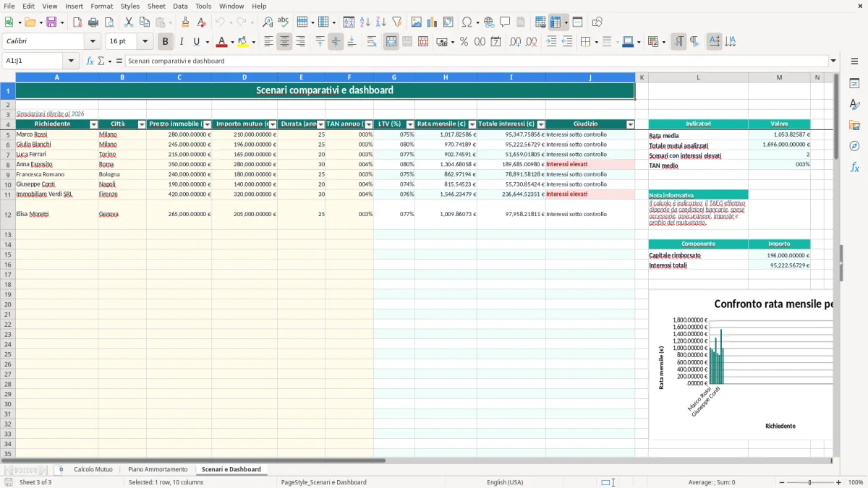
Task: Click the Select All corner box
Action: [x=8, y=77]
